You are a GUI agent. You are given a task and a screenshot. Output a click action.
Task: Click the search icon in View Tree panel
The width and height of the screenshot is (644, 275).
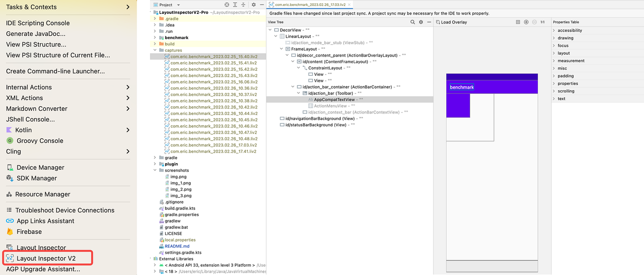tap(413, 22)
